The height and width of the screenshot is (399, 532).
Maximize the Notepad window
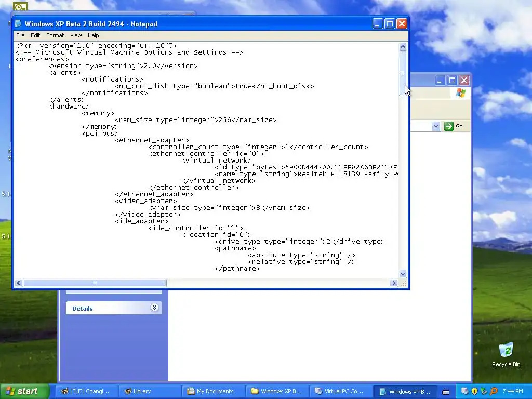tap(390, 24)
